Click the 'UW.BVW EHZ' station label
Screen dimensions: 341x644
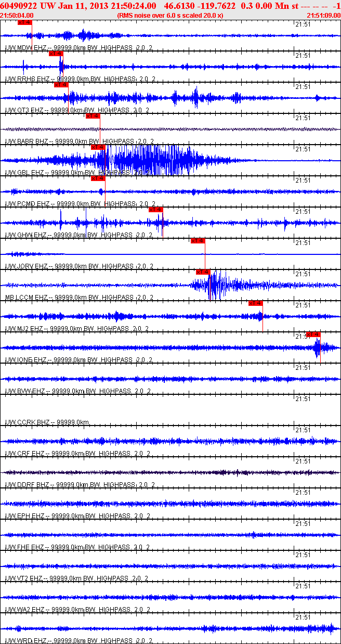25,391
